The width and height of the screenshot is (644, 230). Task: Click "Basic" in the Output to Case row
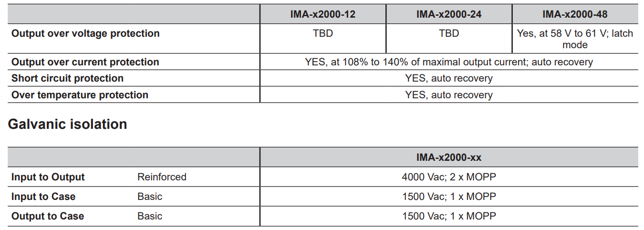tap(150, 216)
